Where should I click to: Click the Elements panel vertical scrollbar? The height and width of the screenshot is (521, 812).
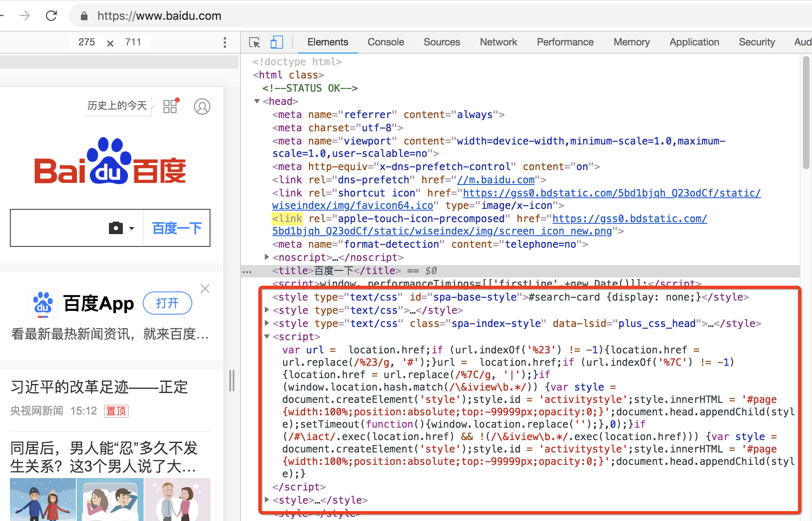point(806,112)
